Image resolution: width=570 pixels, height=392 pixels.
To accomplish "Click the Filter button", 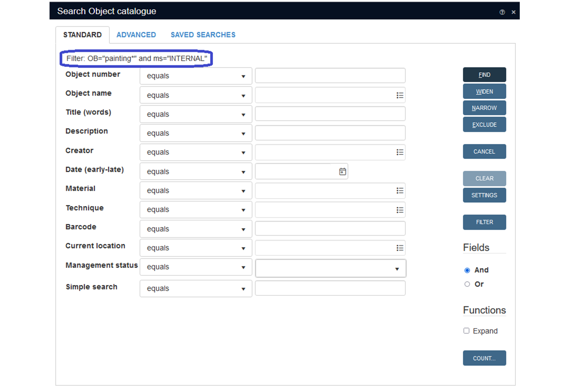I will coord(484,222).
